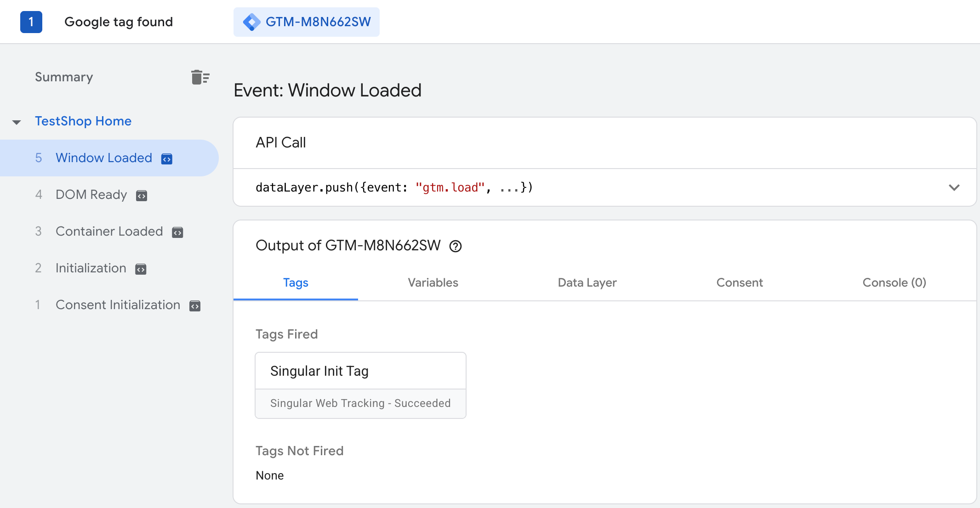Open the help icon next to Output title
Screen dimensions: 980x508
click(x=455, y=246)
